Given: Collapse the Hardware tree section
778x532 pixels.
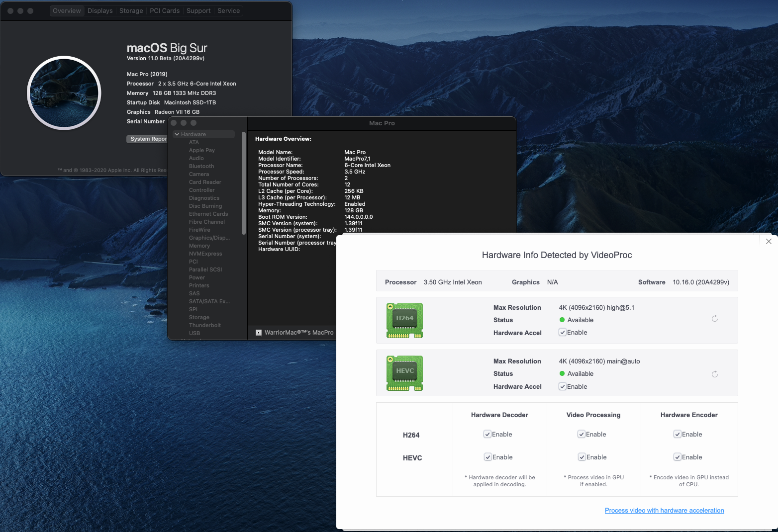Looking at the screenshot, I should tap(177, 135).
